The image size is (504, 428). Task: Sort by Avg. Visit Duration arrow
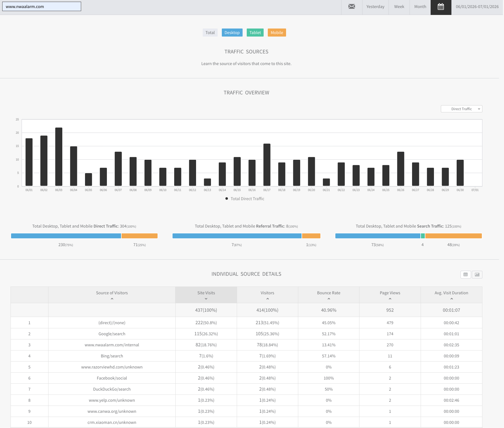click(x=451, y=299)
